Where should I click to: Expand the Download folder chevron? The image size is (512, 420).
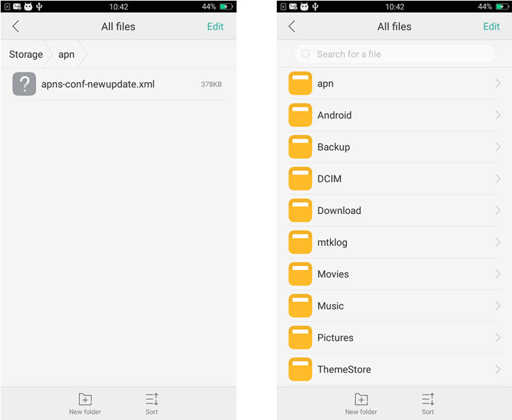tap(498, 210)
